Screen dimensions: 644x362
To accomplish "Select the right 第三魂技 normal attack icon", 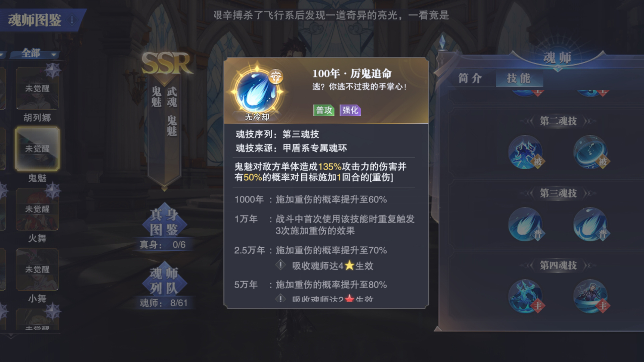I will click(x=590, y=224).
